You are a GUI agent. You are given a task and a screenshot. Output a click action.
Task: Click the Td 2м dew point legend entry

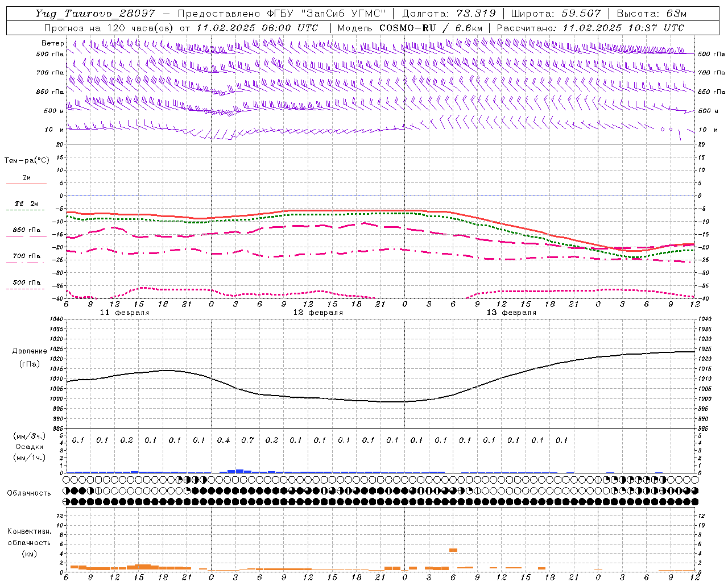(27, 203)
